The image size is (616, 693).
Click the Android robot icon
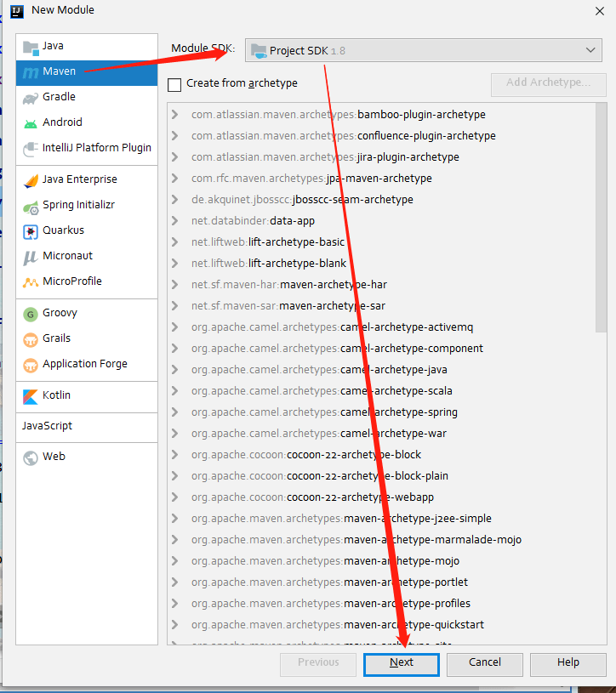(31, 123)
